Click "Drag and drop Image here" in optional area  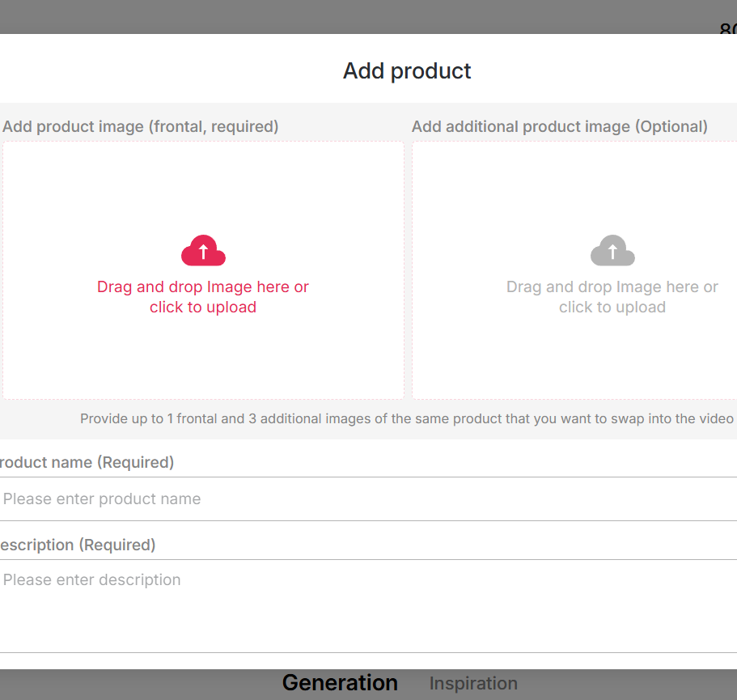click(612, 286)
